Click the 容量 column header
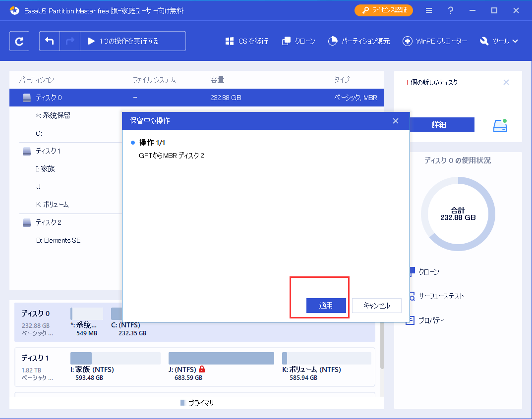 (217, 80)
